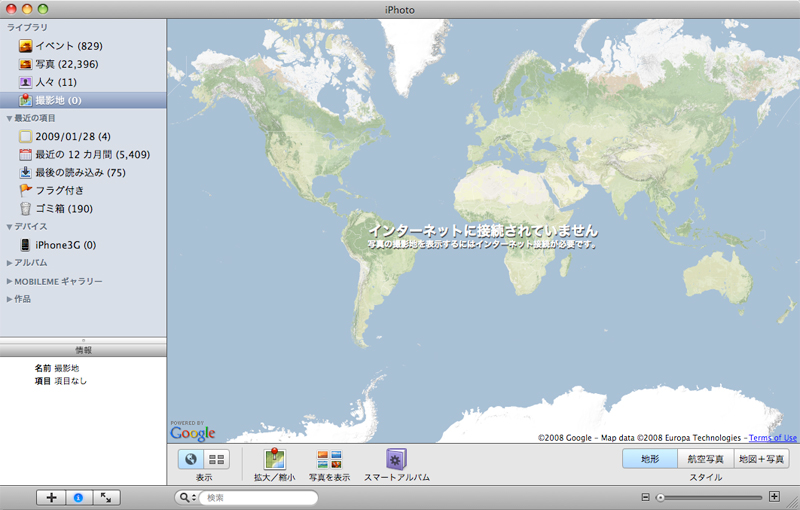The image size is (800, 510).
Task: Select the フラグ付き flagged item
Action: pos(83,190)
